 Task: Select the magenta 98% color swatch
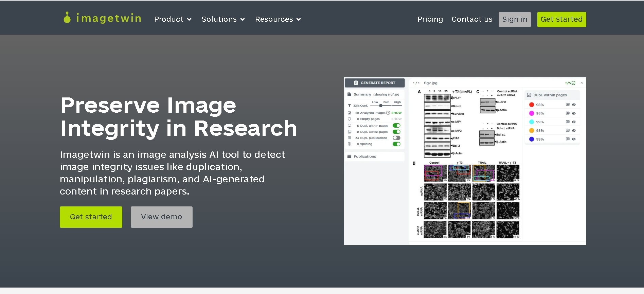point(532,113)
